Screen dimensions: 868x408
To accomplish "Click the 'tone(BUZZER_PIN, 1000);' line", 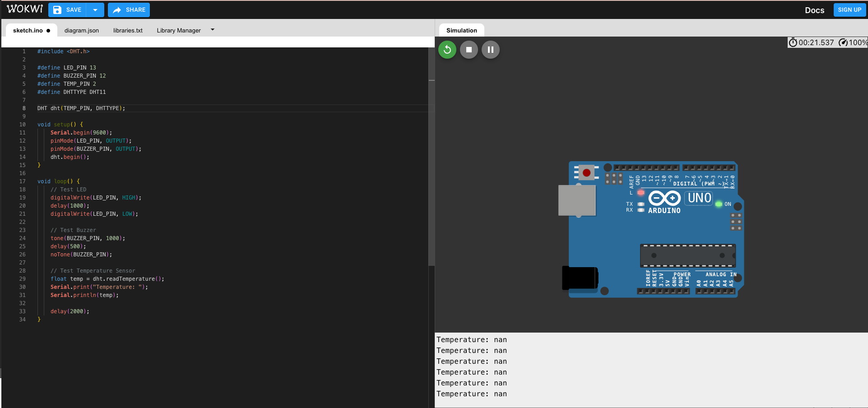I will click(88, 238).
